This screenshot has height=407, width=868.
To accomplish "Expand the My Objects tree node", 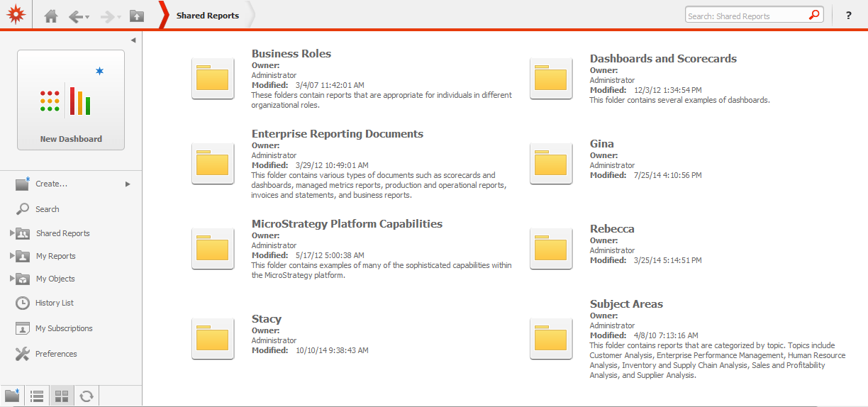I will (12, 278).
